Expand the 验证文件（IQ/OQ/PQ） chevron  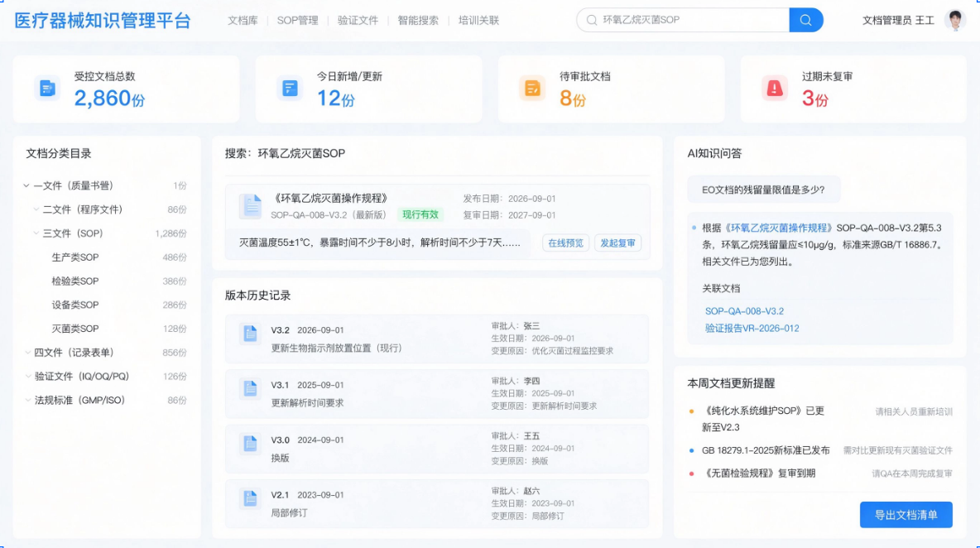pos(27,376)
